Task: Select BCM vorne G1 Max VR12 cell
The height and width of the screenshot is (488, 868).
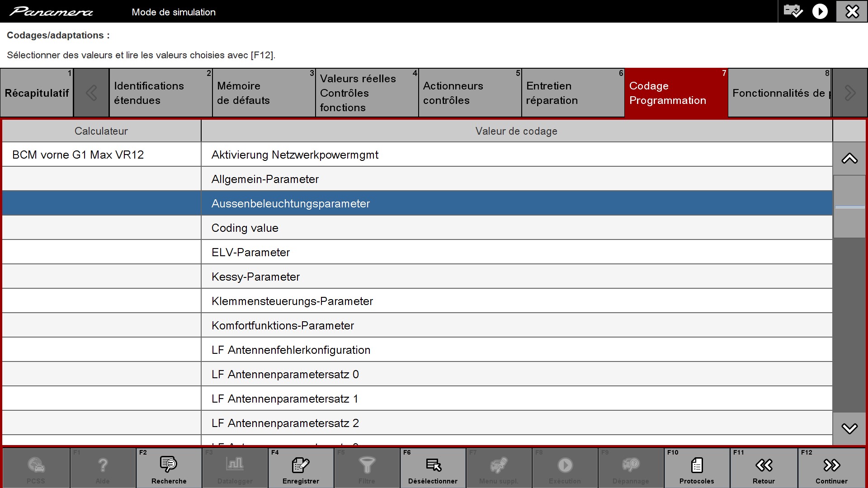Action: [x=101, y=155]
